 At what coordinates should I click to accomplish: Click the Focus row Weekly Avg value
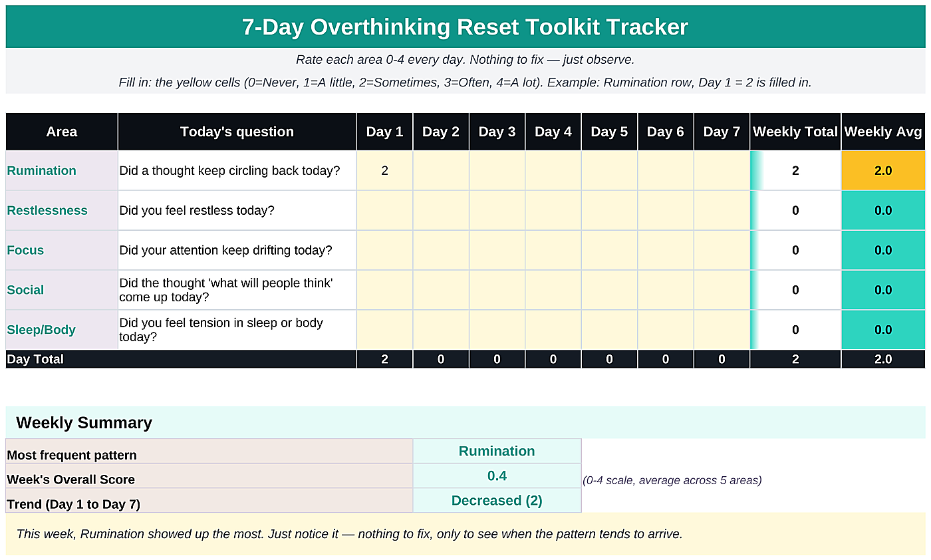[883, 250]
